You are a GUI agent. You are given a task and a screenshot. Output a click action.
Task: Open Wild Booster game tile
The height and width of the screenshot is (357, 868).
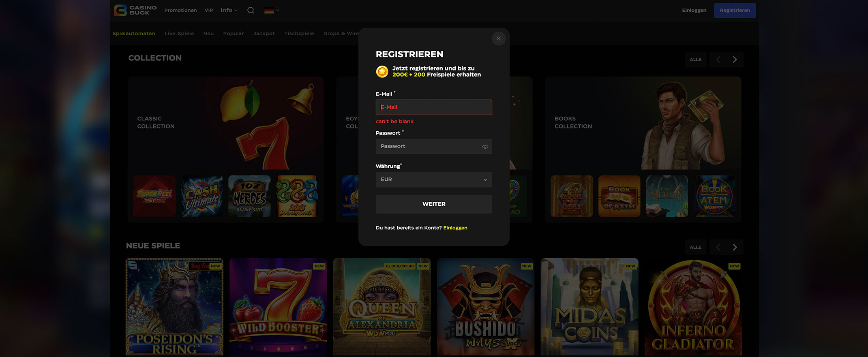coord(278,307)
